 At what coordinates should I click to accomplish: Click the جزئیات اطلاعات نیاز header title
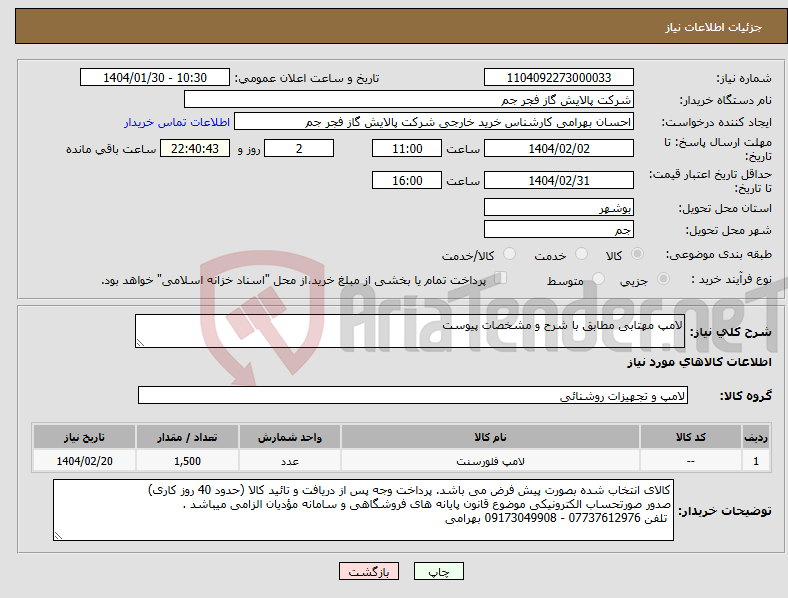point(714,27)
